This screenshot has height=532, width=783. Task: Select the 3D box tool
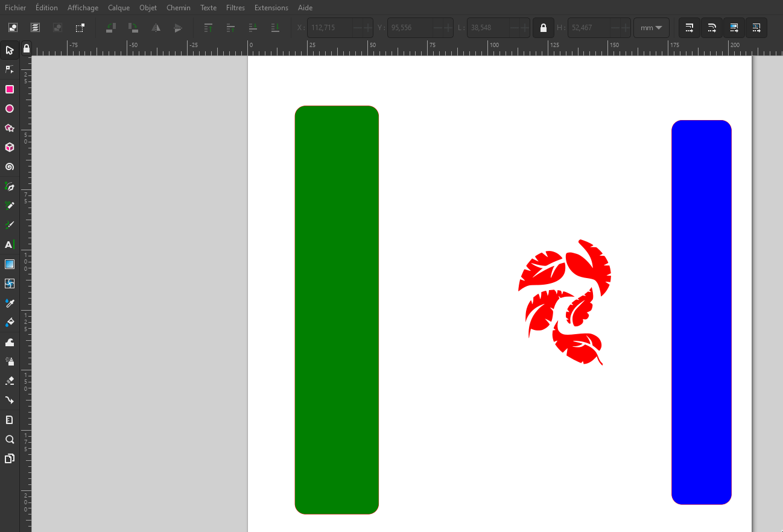pos(10,147)
